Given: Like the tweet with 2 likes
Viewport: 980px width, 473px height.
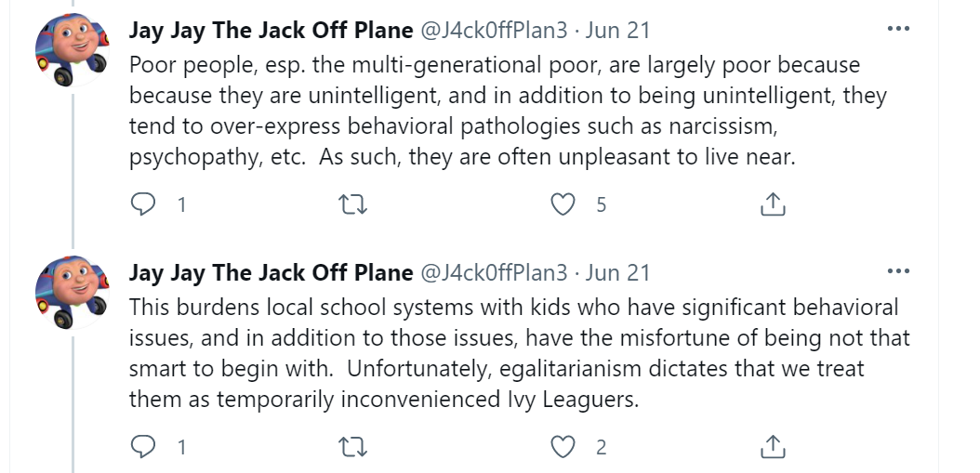Looking at the screenshot, I should [563, 447].
